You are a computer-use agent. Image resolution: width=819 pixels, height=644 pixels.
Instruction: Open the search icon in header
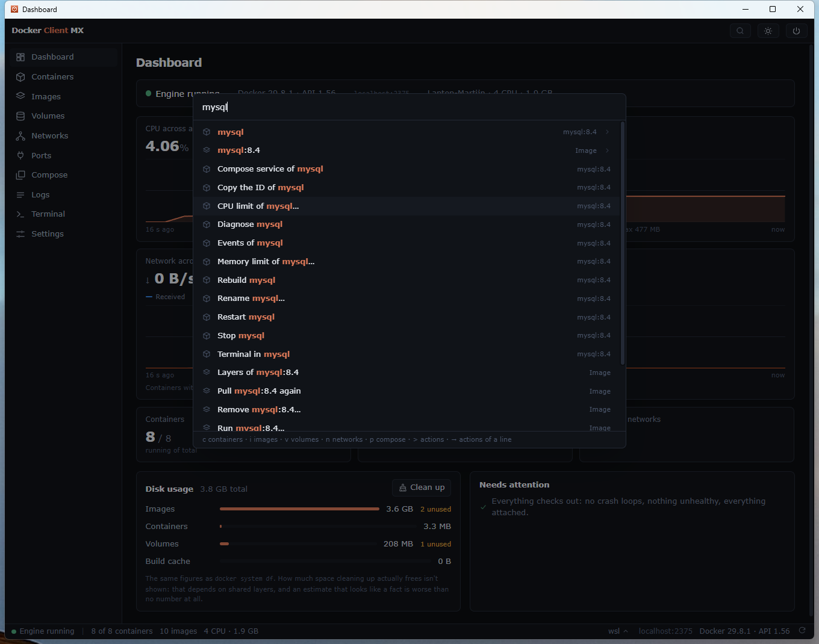tap(740, 31)
